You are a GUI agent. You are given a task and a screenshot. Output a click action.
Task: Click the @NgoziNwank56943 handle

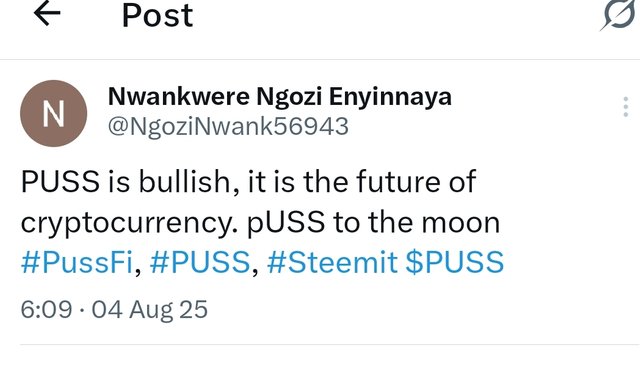[228, 126]
